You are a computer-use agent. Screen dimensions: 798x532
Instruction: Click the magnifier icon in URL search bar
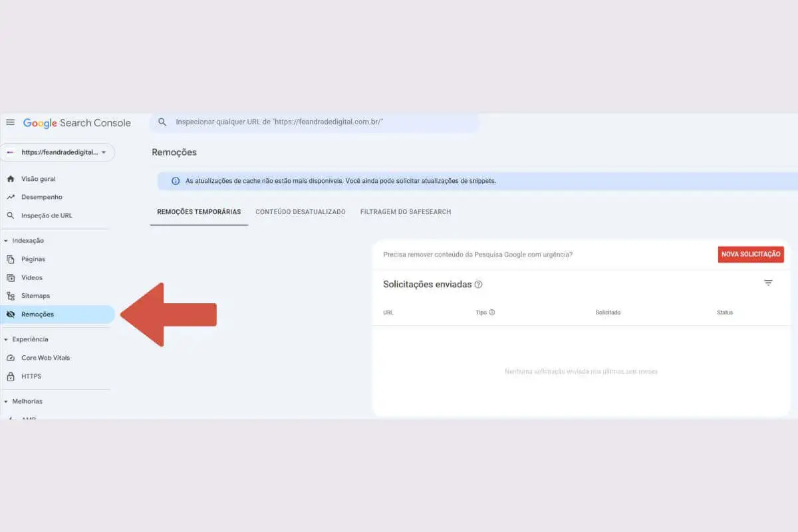click(x=162, y=122)
